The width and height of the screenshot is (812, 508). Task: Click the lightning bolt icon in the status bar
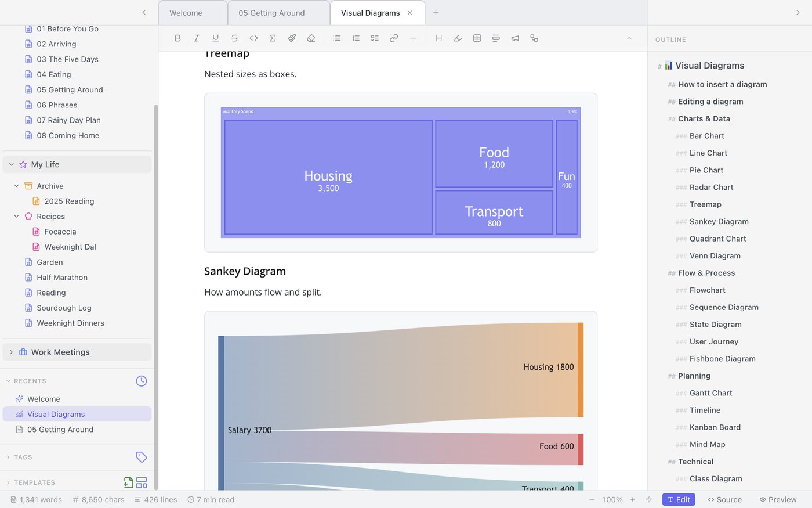tap(649, 499)
